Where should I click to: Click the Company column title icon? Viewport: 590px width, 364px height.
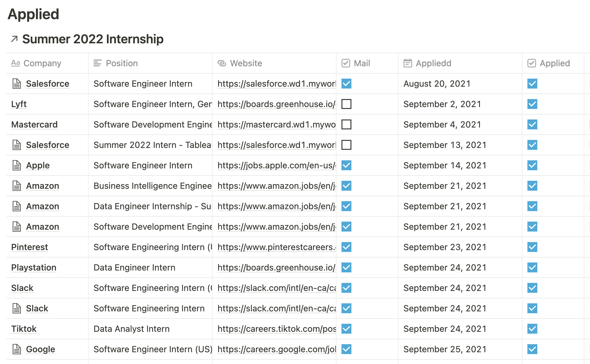15,63
